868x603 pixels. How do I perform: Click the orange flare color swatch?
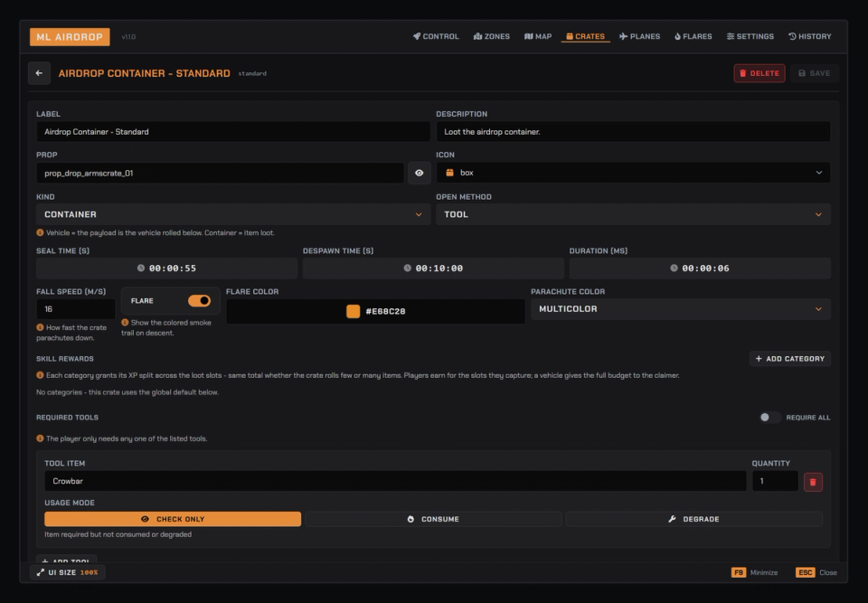click(x=354, y=311)
